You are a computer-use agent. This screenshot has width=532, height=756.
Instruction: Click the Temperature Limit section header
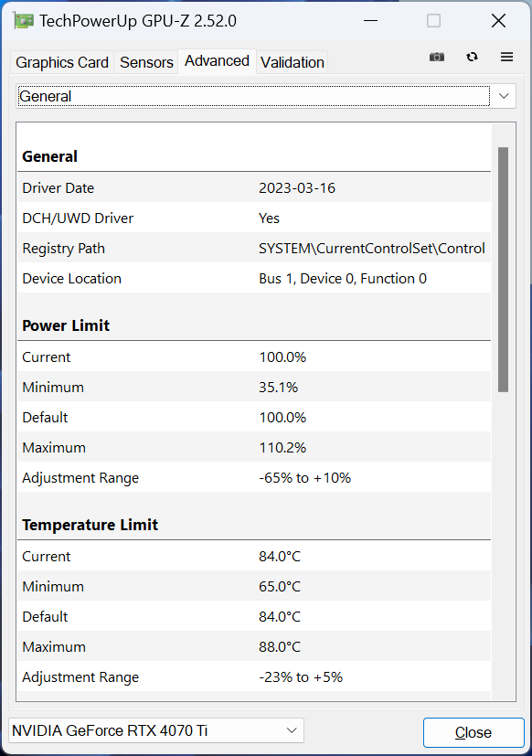click(x=90, y=525)
